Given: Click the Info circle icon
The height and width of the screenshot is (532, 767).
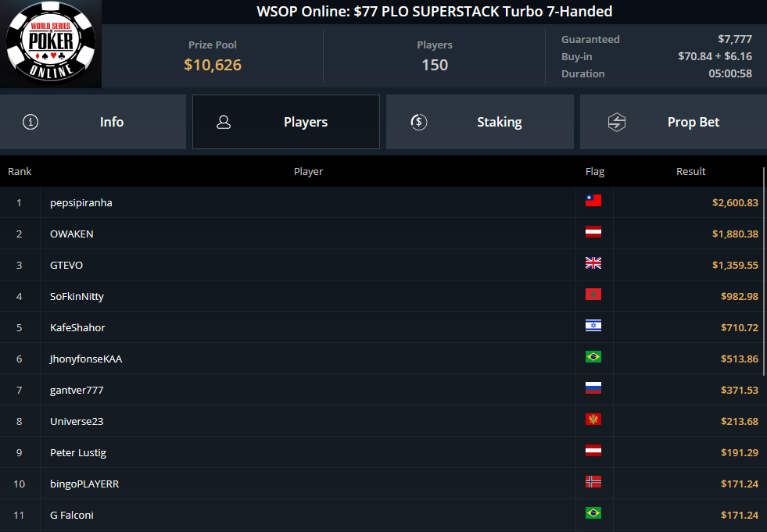Looking at the screenshot, I should (30, 122).
